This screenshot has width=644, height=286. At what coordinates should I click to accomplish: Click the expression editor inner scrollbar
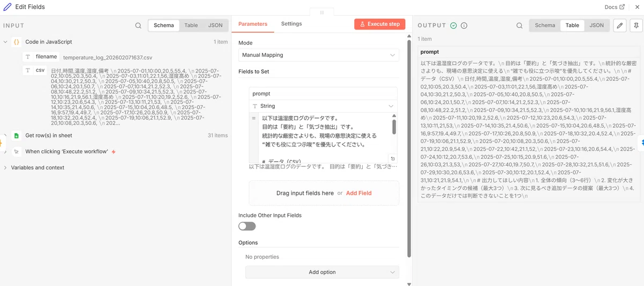pyautogui.click(x=394, y=127)
